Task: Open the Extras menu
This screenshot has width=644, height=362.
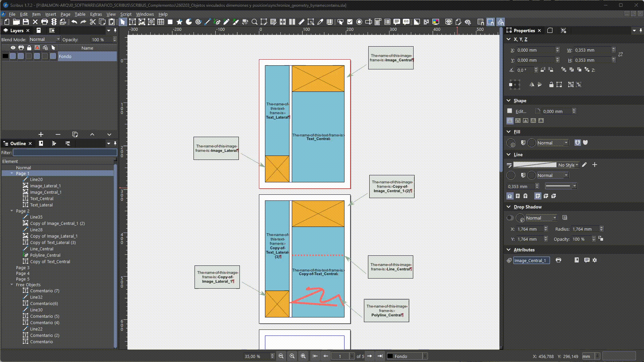Action: click(x=96, y=14)
